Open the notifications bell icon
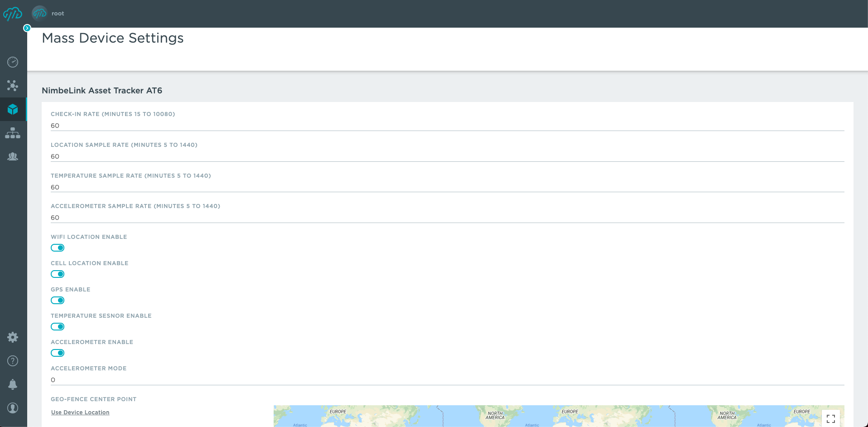The width and height of the screenshot is (868, 427). [x=13, y=384]
